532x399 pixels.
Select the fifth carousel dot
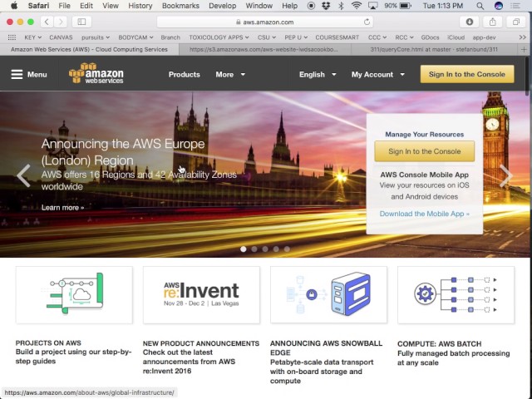click(x=287, y=249)
